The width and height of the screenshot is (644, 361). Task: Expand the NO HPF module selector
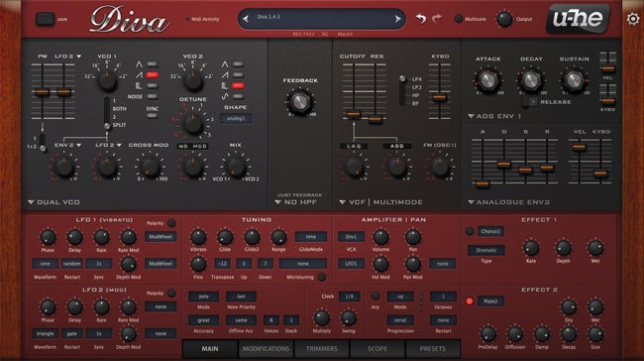[x=295, y=202]
